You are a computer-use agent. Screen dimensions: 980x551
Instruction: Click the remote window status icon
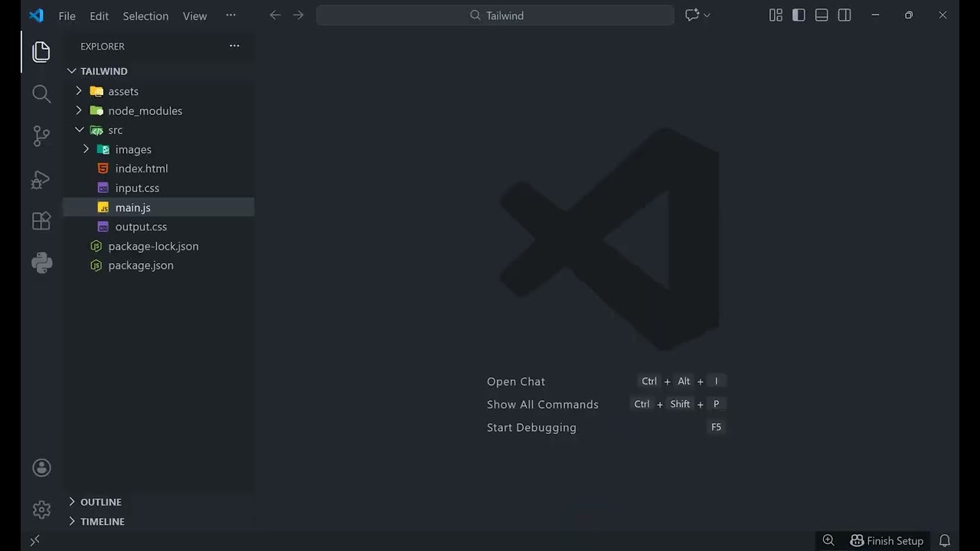click(34, 540)
